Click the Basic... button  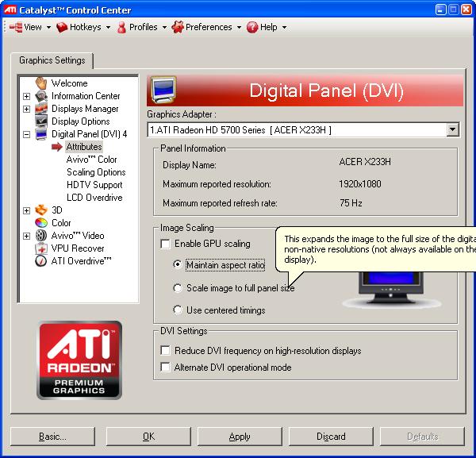[x=52, y=437]
